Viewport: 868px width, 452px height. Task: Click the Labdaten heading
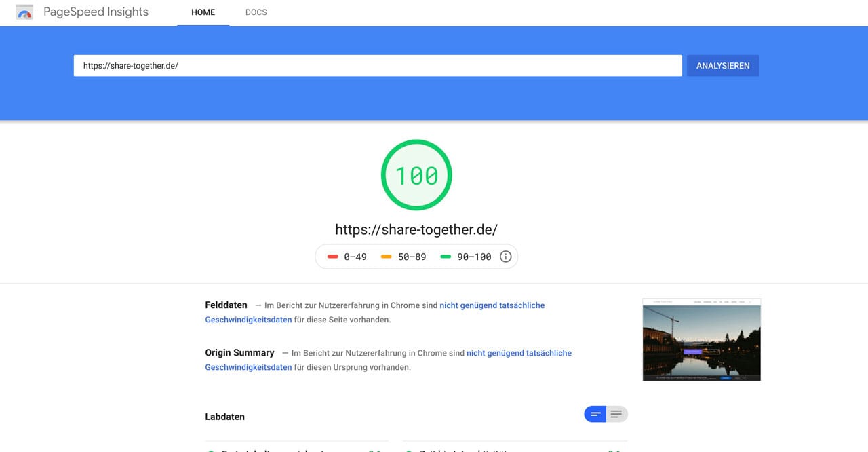click(225, 417)
